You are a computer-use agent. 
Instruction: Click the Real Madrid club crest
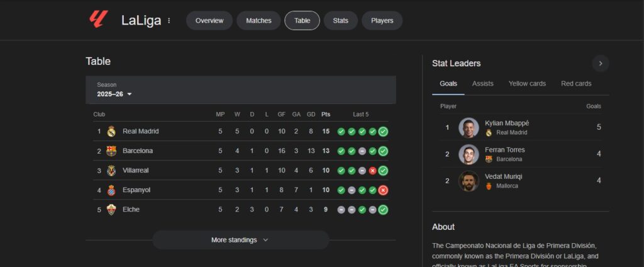tap(111, 132)
